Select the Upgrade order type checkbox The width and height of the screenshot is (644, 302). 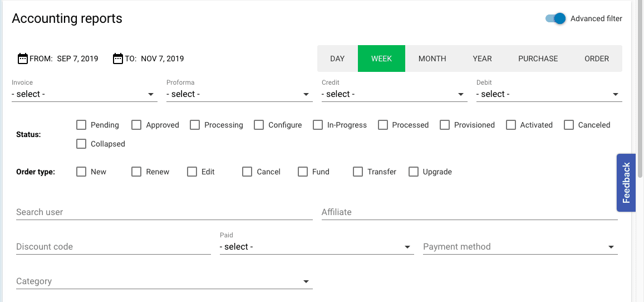[414, 172]
